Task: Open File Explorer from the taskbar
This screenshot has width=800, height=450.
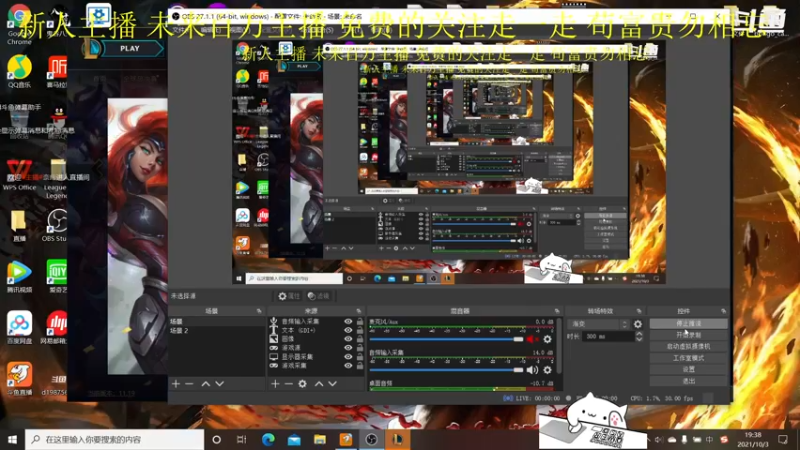Action: pos(320,439)
